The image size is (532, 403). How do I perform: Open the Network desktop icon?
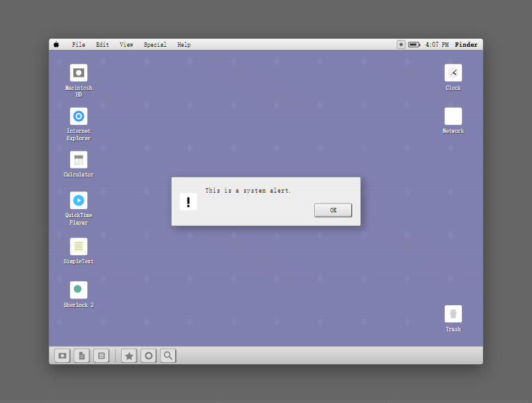click(x=453, y=116)
